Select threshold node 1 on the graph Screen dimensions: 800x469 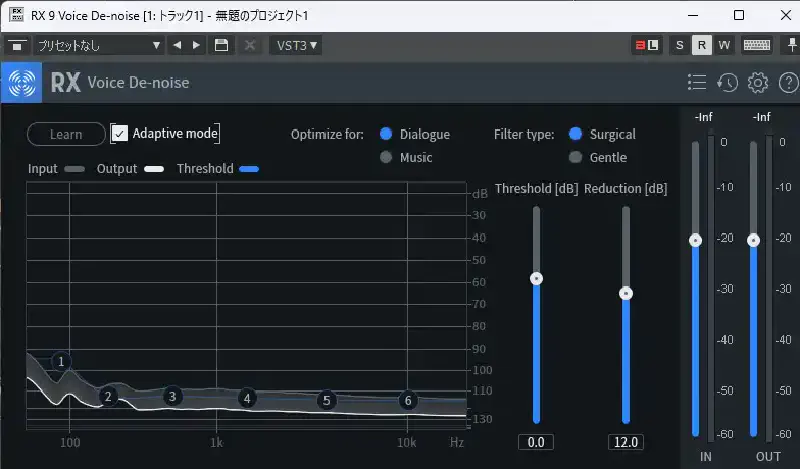[x=61, y=362]
